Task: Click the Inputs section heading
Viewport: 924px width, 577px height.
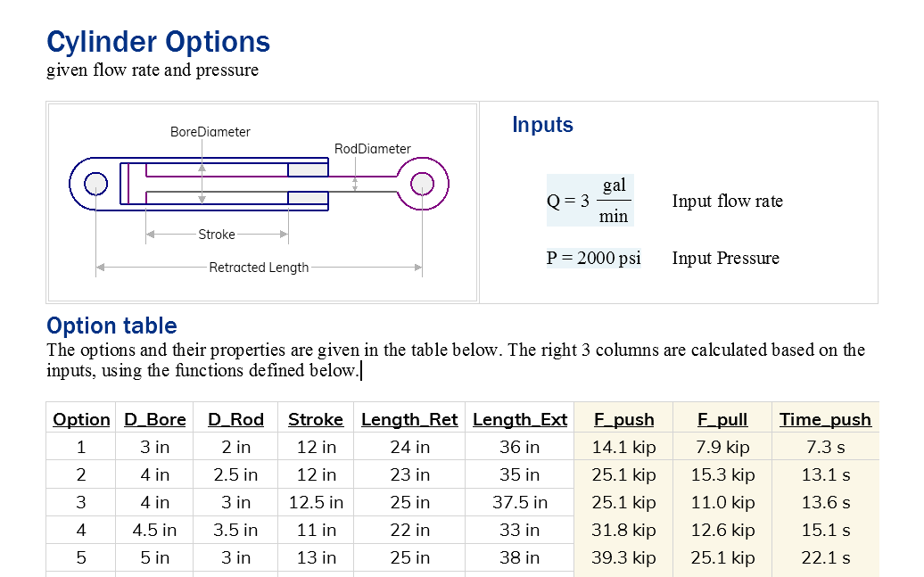Action: coord(542,125)
